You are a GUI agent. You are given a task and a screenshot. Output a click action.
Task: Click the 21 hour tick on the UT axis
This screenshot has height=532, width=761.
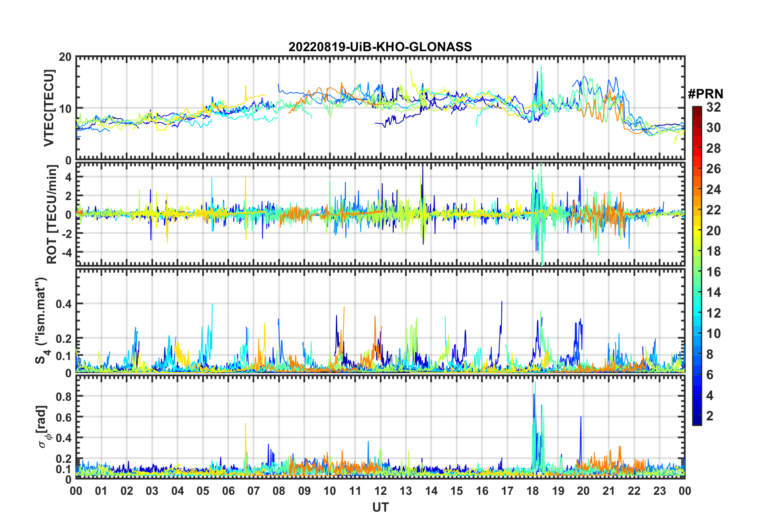(x=609, y=491)
